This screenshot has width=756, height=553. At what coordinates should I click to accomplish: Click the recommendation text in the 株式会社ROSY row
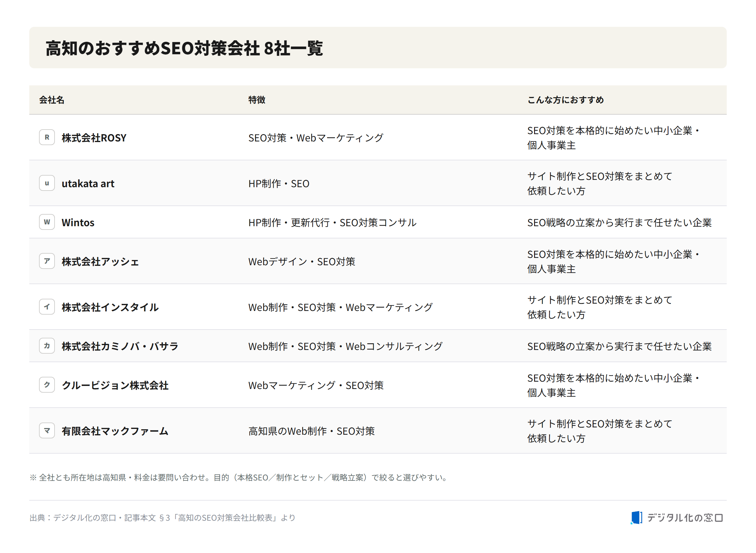(614, 137)
